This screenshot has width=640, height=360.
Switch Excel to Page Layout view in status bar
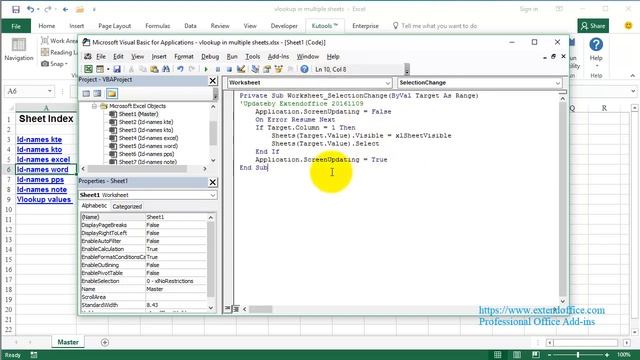tap(517, 355)
